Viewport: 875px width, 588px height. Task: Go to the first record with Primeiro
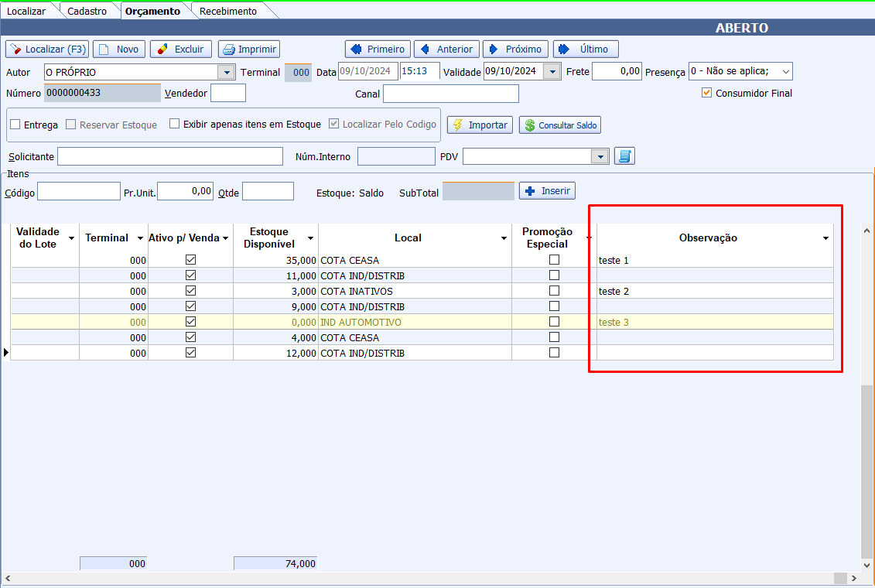click(377, 50)
